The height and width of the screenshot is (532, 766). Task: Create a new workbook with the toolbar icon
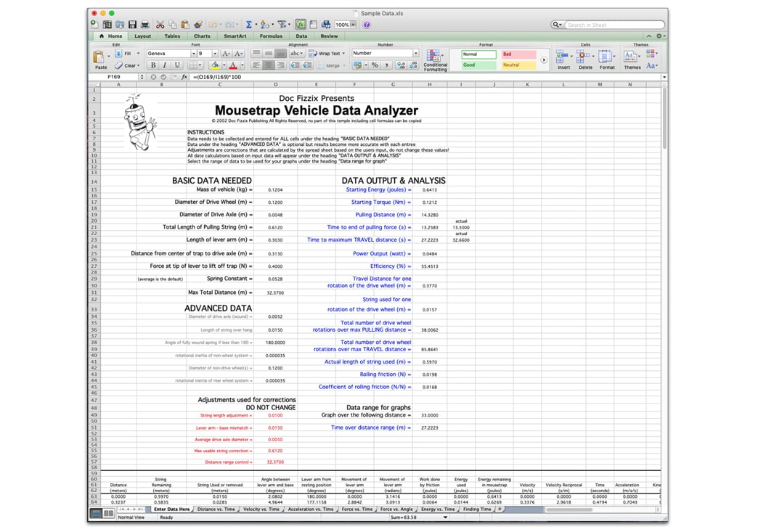(x=94, y=25)
